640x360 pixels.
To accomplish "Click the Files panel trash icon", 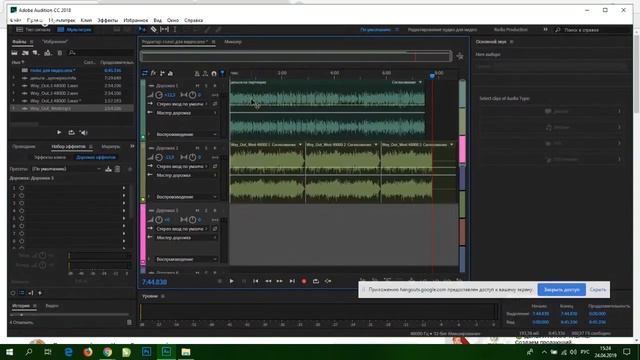I will 60,53.
